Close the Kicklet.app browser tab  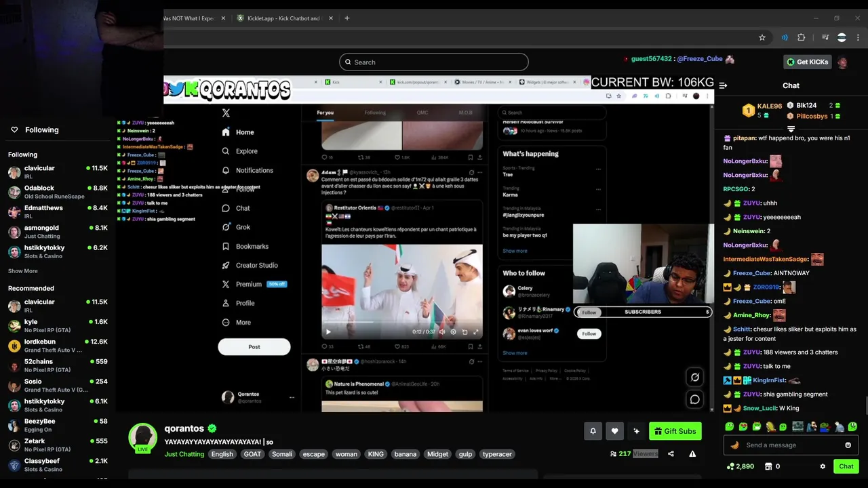[331, 18]
